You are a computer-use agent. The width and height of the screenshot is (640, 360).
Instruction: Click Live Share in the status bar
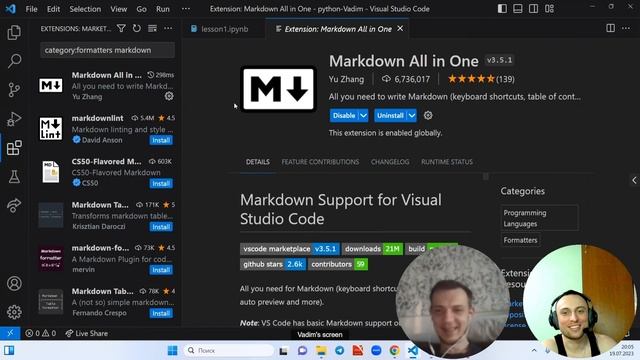pos(87,333)
